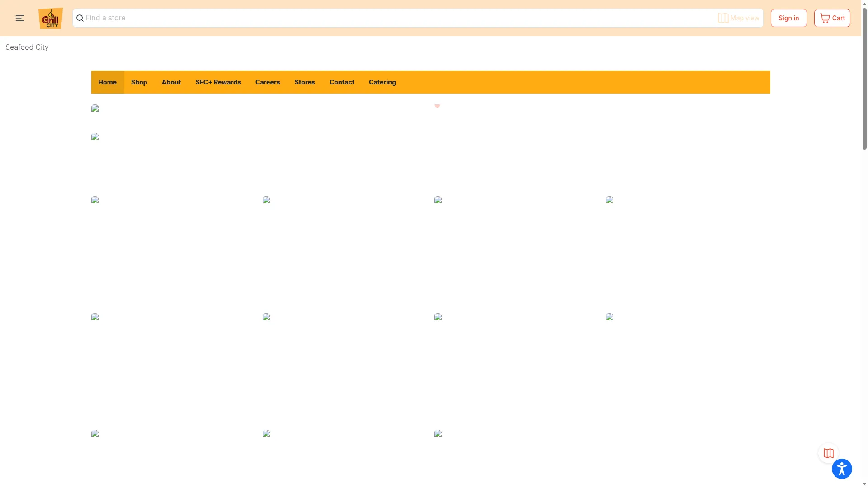Open the Stores menu item
Viewport: 868px width, 488px height.
tap(305, 82)
